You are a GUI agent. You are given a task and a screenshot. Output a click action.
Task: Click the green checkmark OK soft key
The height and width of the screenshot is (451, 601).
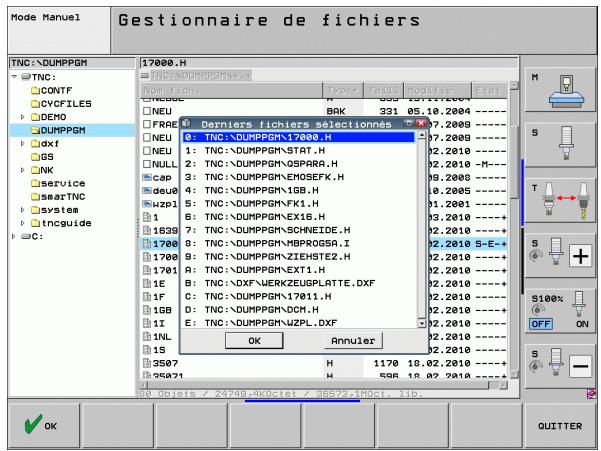tap(43, 425)
